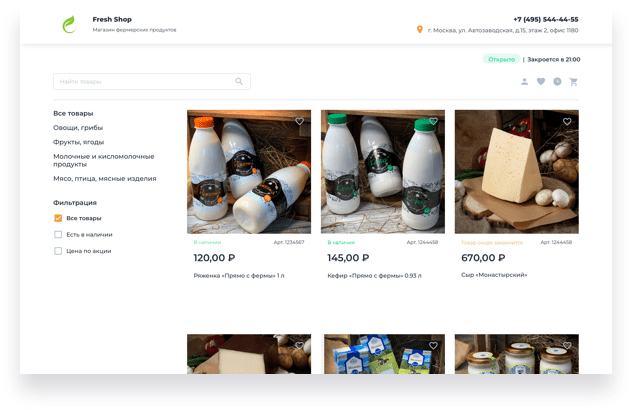Click the Монастырский cheese product image
Image resolution: width=632 pixels, height=410 pixels.
[517, 172]
